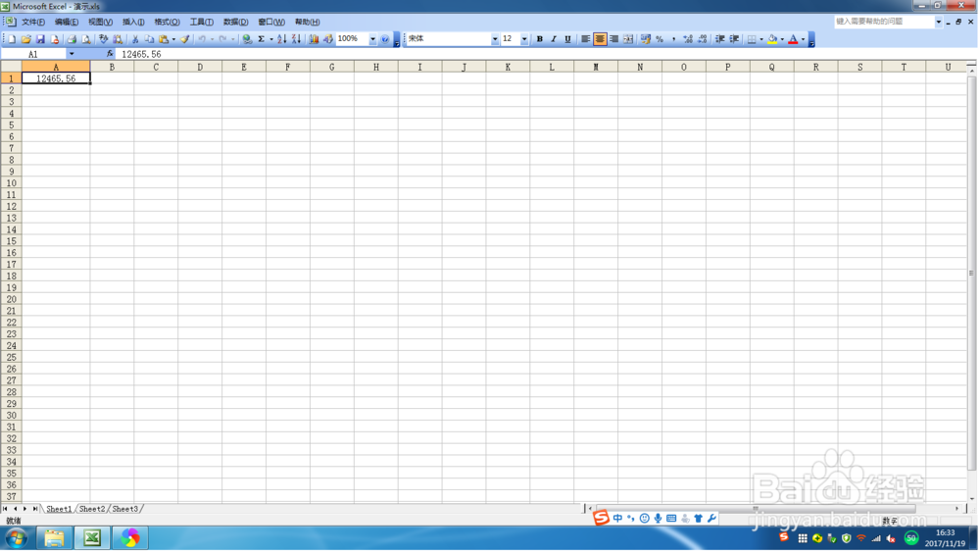The width and height of the screenshot is (980, 553).
Task: Open Windows Start menu
Action: (17, 539)
